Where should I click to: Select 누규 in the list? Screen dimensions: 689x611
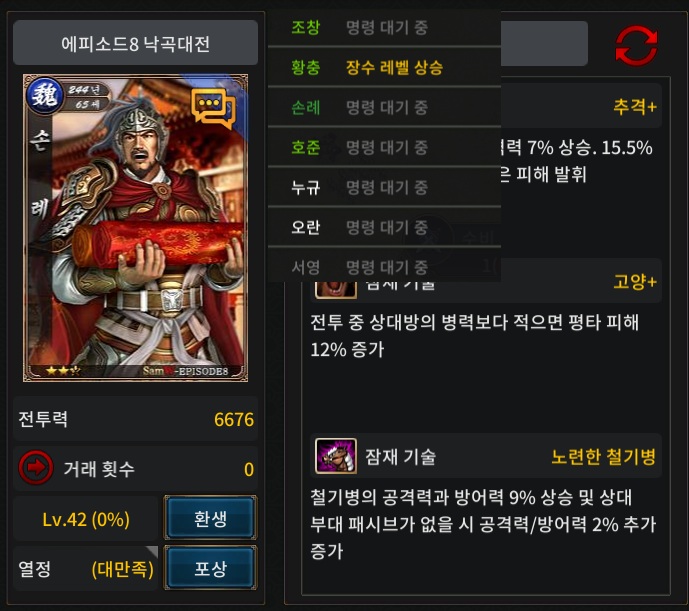(x=384, y=187)
